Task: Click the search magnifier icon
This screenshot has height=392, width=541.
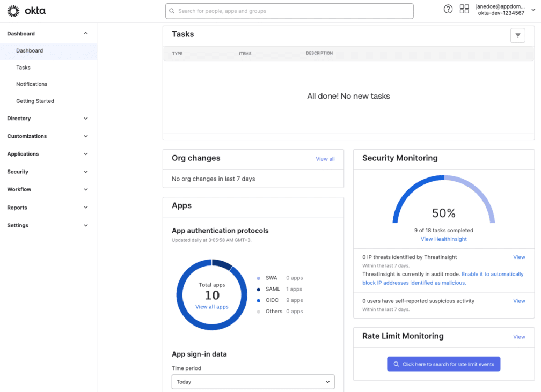Action: click(x=172, y=11)
